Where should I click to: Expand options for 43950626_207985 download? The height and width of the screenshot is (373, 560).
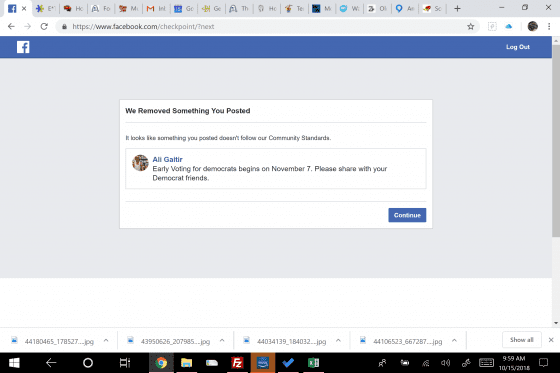222,340
